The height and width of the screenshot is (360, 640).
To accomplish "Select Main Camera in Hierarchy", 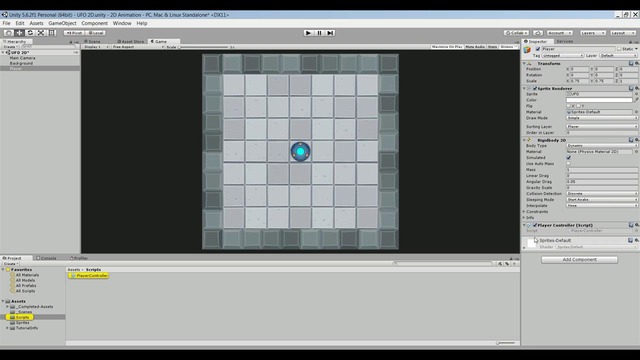I will [x=22, y=58].
